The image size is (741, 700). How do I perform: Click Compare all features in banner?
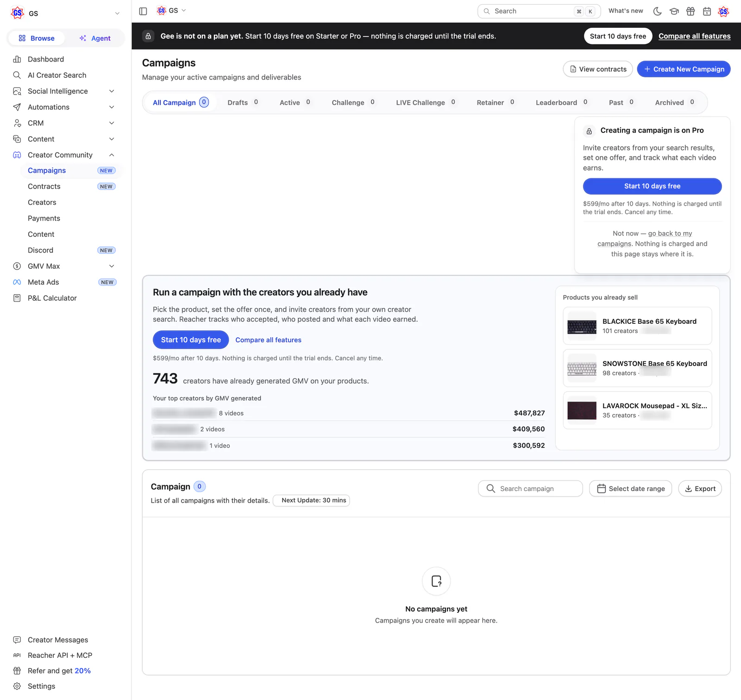(694, 36)
